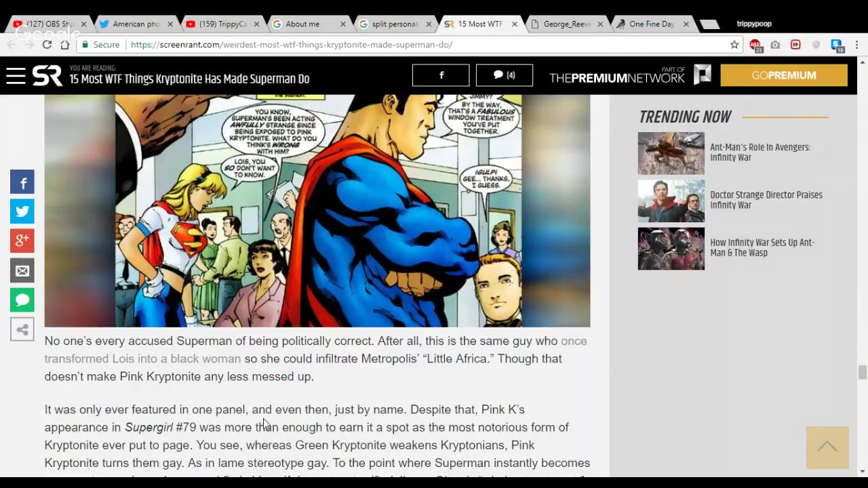This screenshot has width=868, height=488.
Task: Close the One Fine Day tab
Action: [x=686, y=24]
